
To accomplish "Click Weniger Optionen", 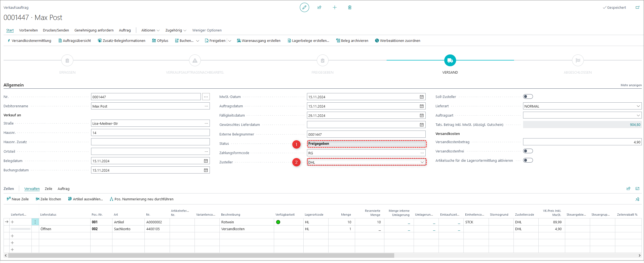I will click(207, 30).
